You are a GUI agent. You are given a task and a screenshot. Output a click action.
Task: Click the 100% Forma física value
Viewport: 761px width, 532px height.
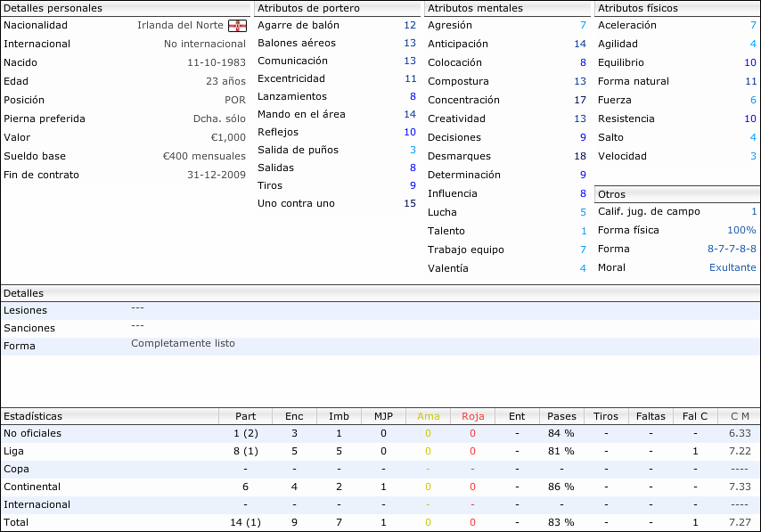tap(741, 230)
